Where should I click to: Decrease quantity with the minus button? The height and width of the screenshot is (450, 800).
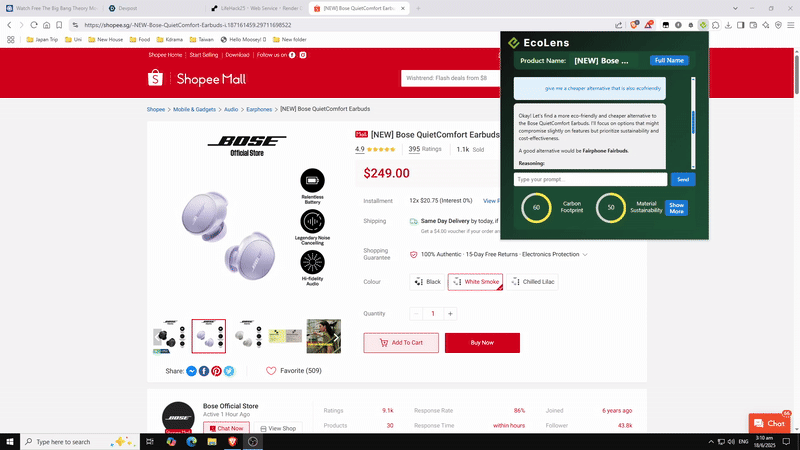tap(416, 314)
